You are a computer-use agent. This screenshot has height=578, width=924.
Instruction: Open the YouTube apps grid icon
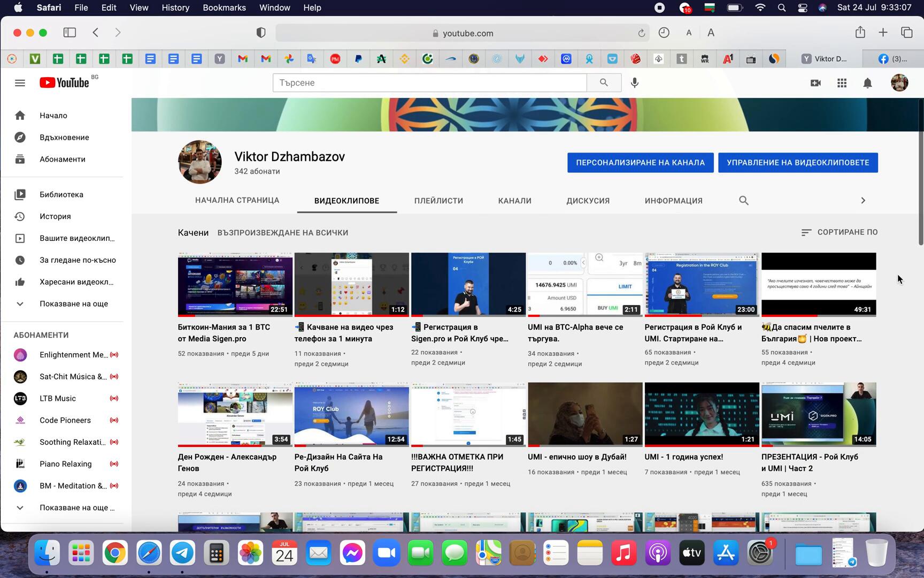click(x=842, y=83)
